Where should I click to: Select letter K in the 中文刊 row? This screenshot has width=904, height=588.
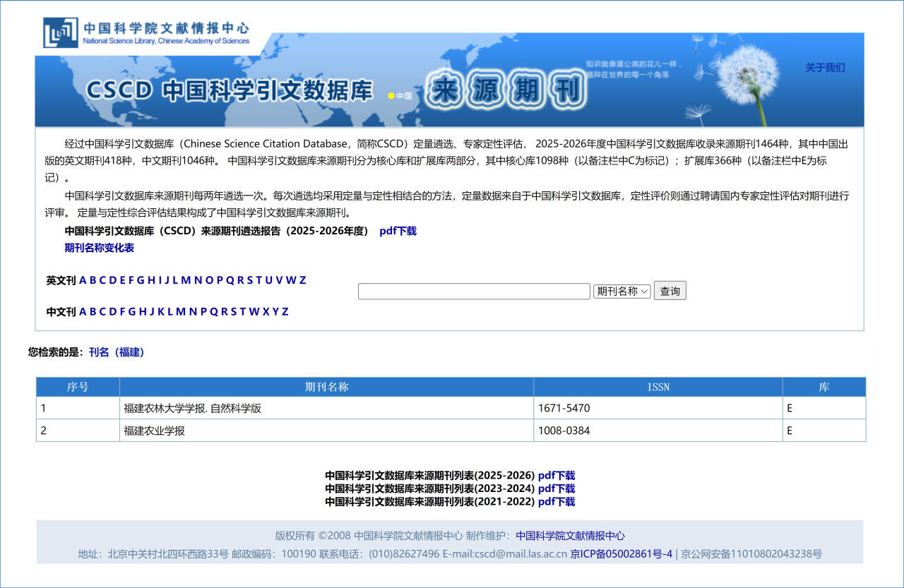tap(161, 311)
